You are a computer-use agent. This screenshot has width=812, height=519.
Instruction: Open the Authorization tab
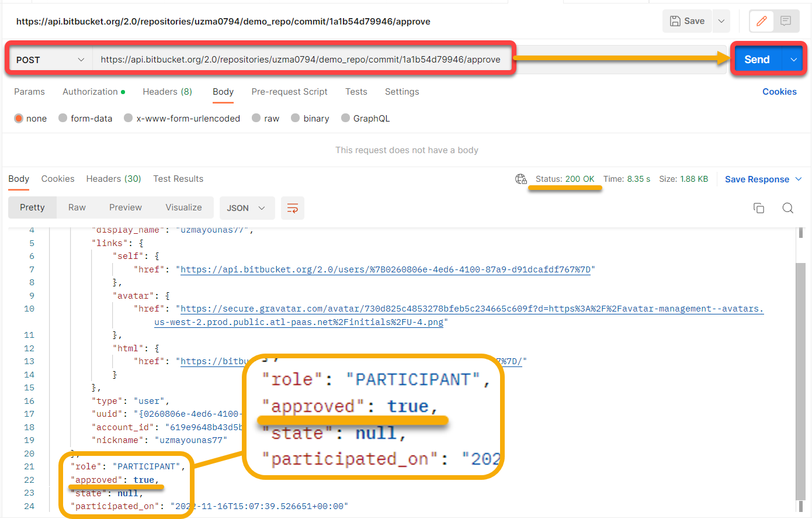[x=93, y=92]
